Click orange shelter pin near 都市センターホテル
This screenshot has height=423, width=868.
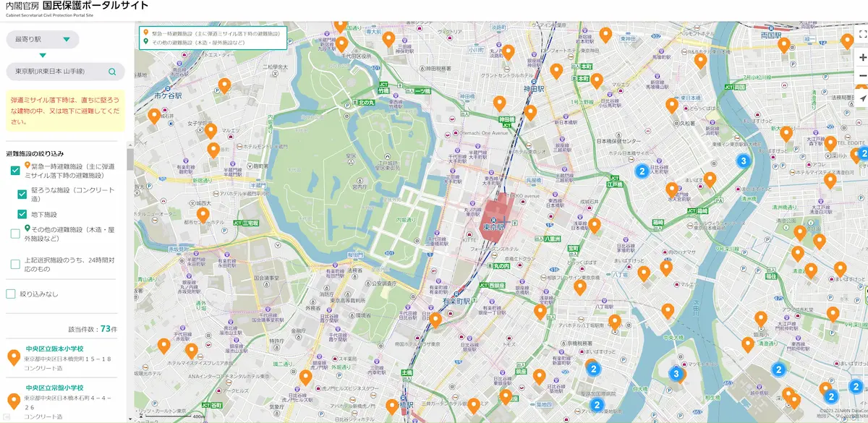(x=203, y=215)
